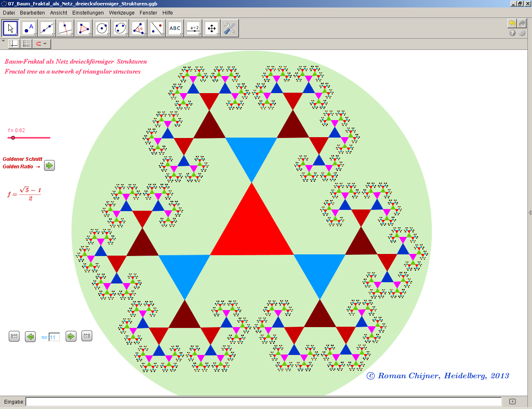Image resolution: width=532 pixels, height=409 pixels.
Task: Select the Circle with Center tool
Action: [102, 29]
